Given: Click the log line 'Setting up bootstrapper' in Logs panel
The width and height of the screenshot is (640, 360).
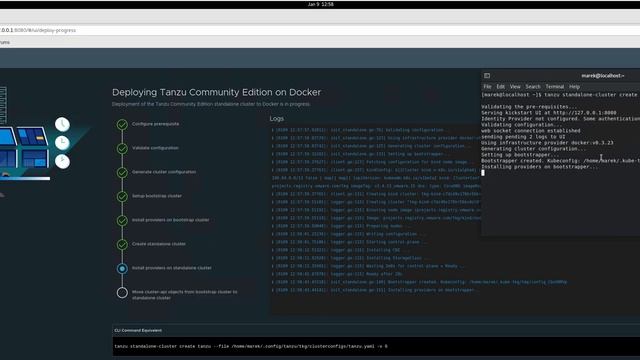Looking at the screenshot, I should click(x=360, y=154).
